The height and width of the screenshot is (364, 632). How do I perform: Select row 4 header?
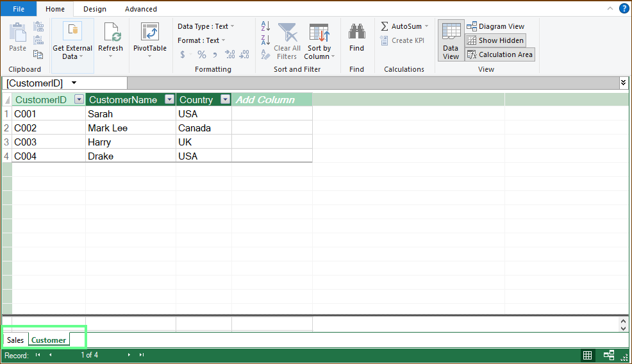tap(7, 156)
